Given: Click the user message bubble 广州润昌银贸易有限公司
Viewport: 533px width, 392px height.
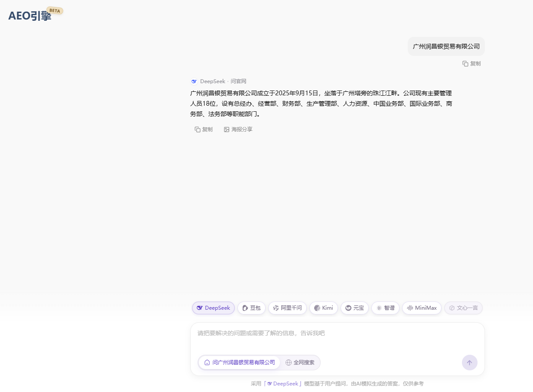Looking at the screenshot, I should click(446, 46).
